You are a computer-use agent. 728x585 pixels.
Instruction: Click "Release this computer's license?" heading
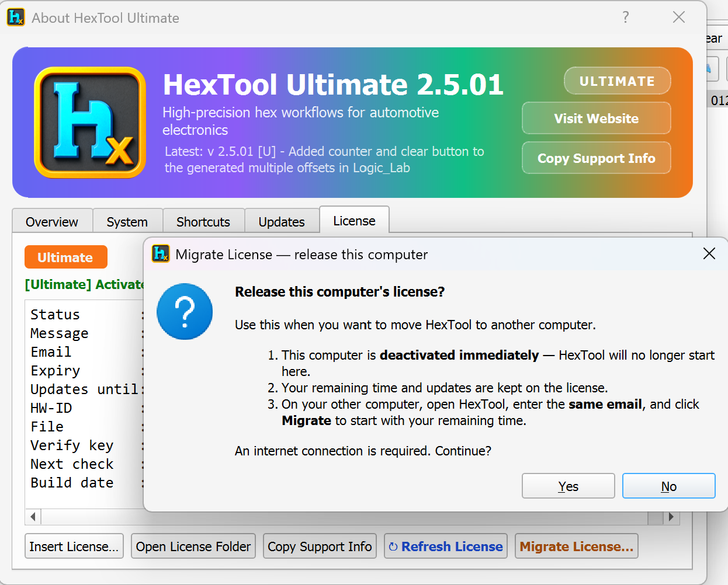[x=340, y=292]
